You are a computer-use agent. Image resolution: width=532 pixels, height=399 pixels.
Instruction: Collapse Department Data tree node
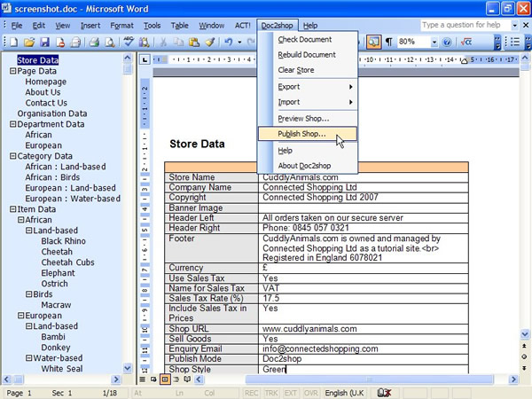click(x=12, y=124)
